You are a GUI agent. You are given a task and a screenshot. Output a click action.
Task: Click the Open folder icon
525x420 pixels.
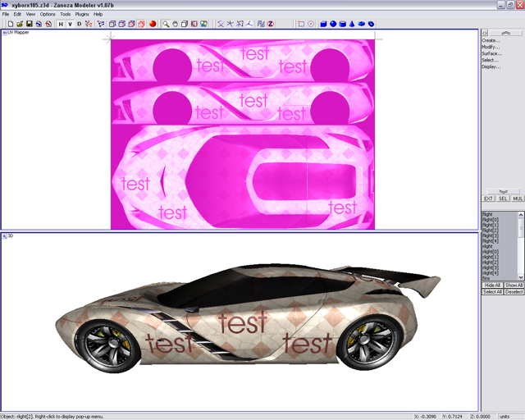(19, 24)
